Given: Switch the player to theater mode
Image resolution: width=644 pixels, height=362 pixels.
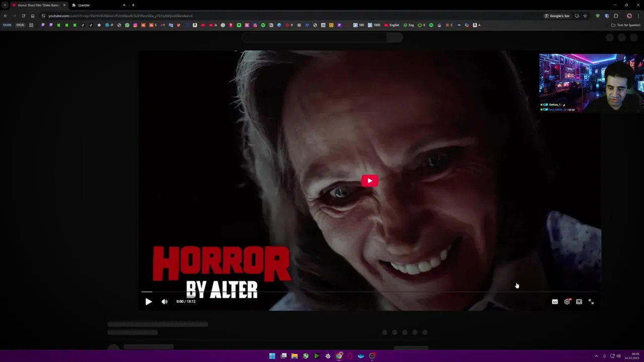Looking at the screenshot, I should (579, 302).
